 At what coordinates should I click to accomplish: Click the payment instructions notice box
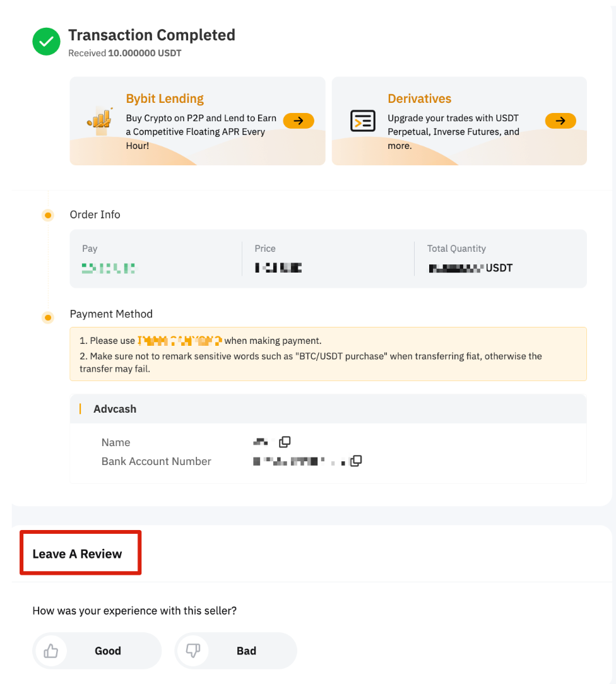(328, 353)
